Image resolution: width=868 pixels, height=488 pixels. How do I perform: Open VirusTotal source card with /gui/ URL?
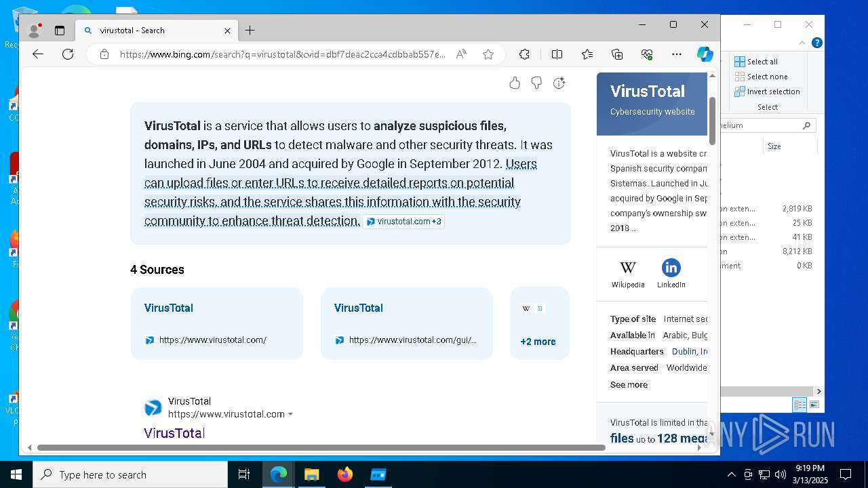click(407, 323)
